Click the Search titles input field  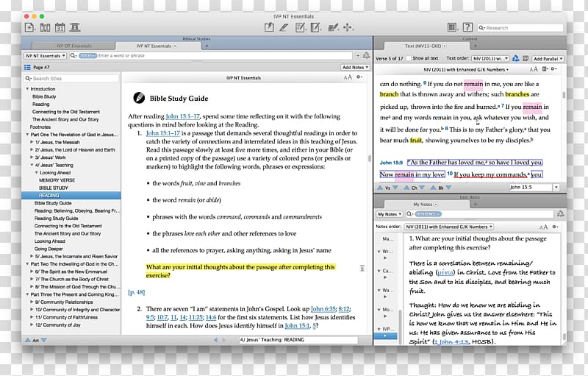73,78
